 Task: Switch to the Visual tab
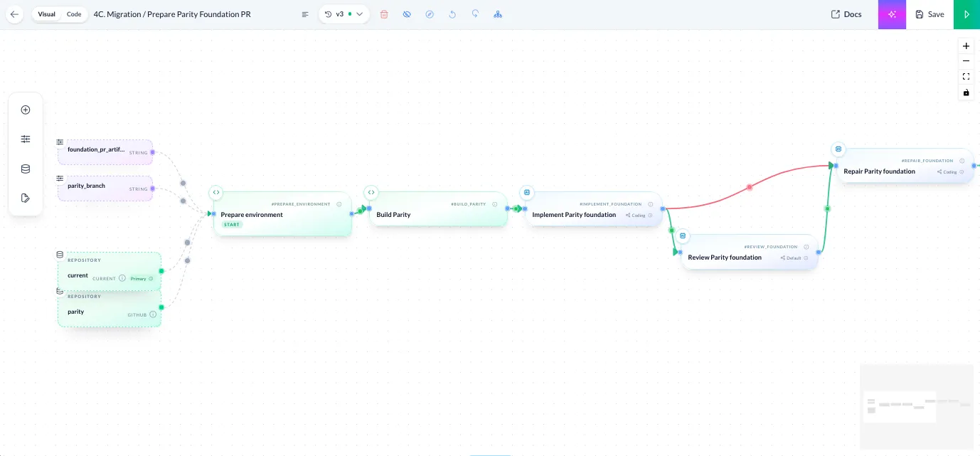click(46, 14)
